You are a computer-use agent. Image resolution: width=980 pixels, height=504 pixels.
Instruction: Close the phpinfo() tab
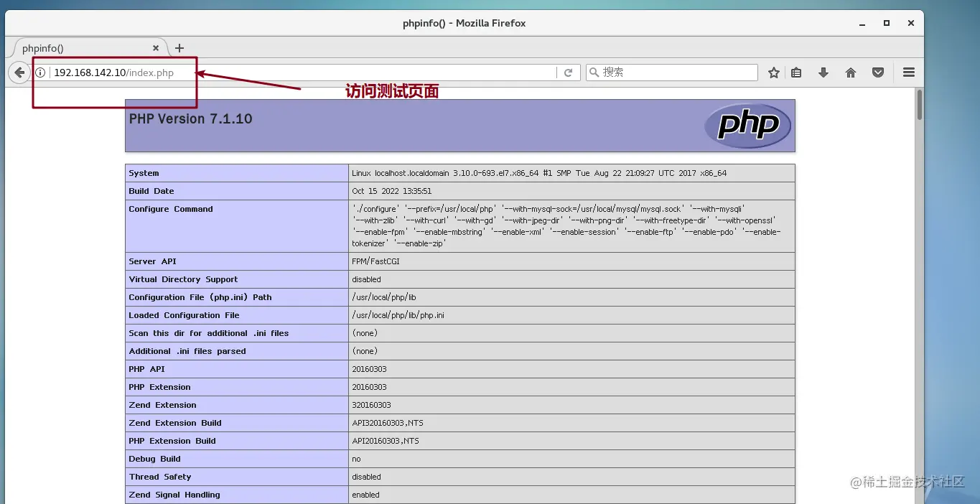click(x=155, y=47)
